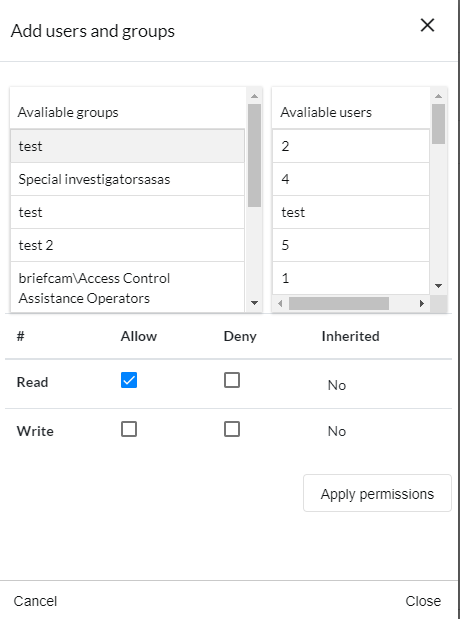Enable the Write Allow checkbox
The width and height of the screenshot is (462, 619).
tap(129, 429)
